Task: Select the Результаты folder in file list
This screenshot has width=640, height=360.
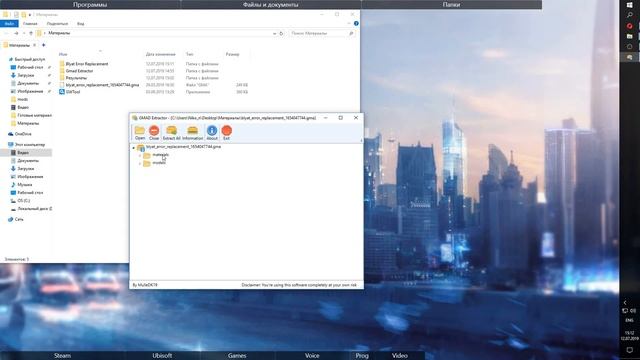Action: [76, 78]
